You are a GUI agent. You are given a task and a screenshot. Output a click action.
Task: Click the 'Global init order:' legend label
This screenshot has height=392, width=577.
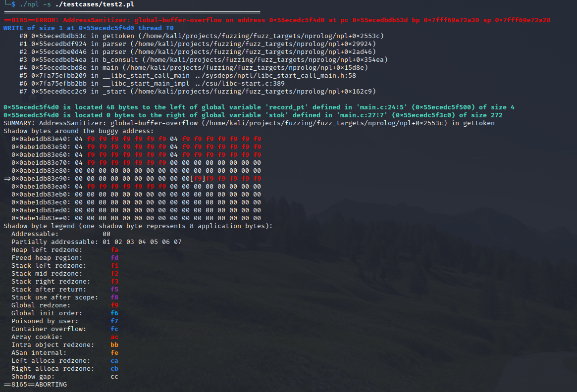click(47, 313)
